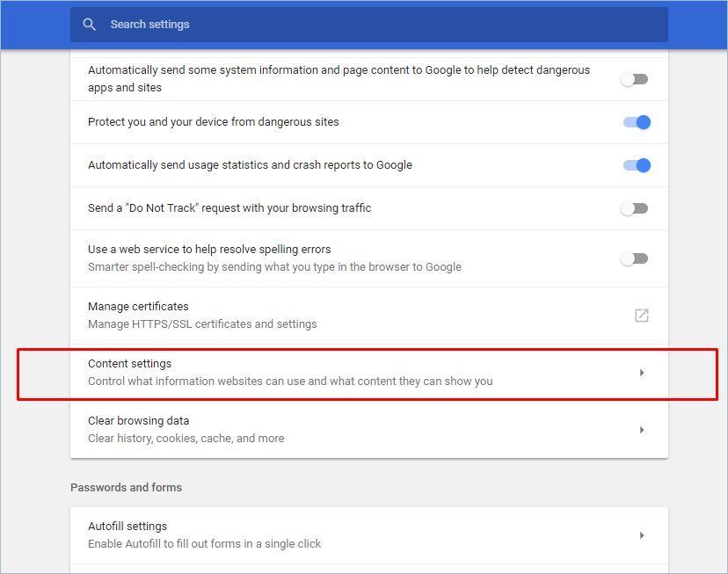The image size is (728, 574).
Task: Click the Manage certificates external link icon
Action: (x=642, y=316)
